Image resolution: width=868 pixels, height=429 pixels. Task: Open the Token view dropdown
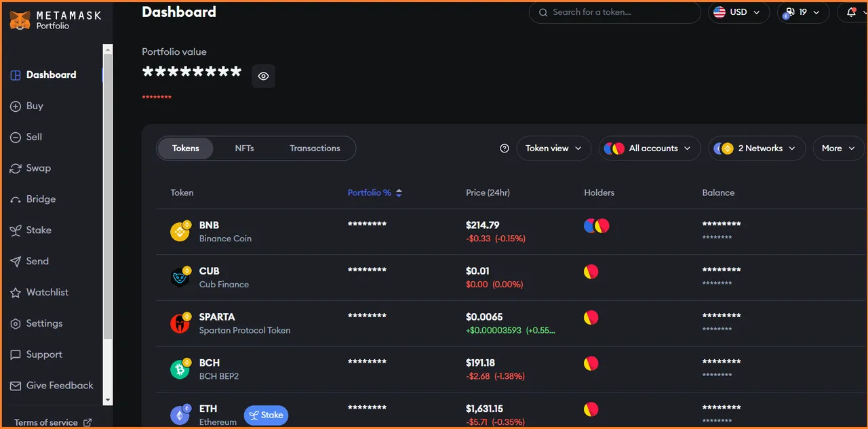tap(553, 148)
